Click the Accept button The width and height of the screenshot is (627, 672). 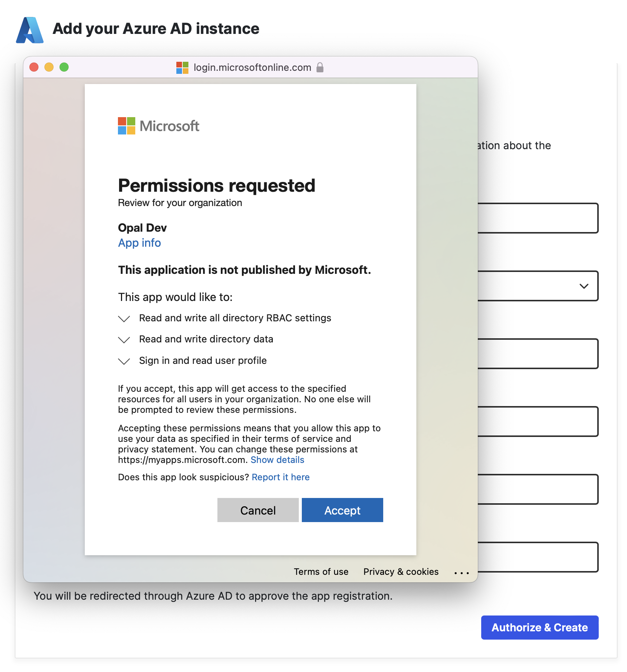[x=342, y=510]
